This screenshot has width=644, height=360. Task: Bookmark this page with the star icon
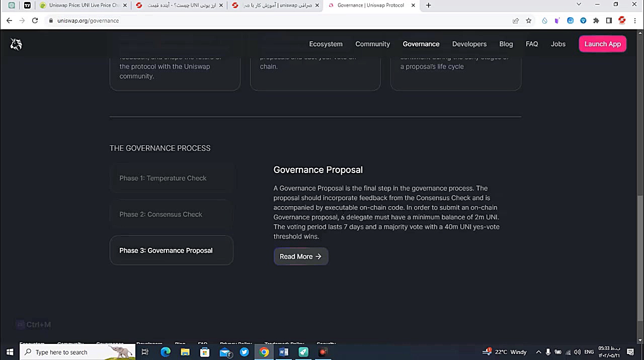click(528, 21)
